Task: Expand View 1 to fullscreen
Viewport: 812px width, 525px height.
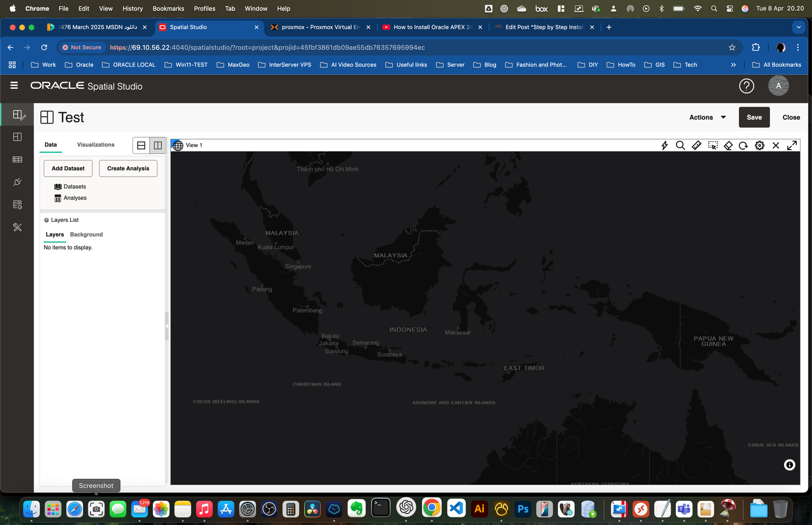Action: (792, 145)
